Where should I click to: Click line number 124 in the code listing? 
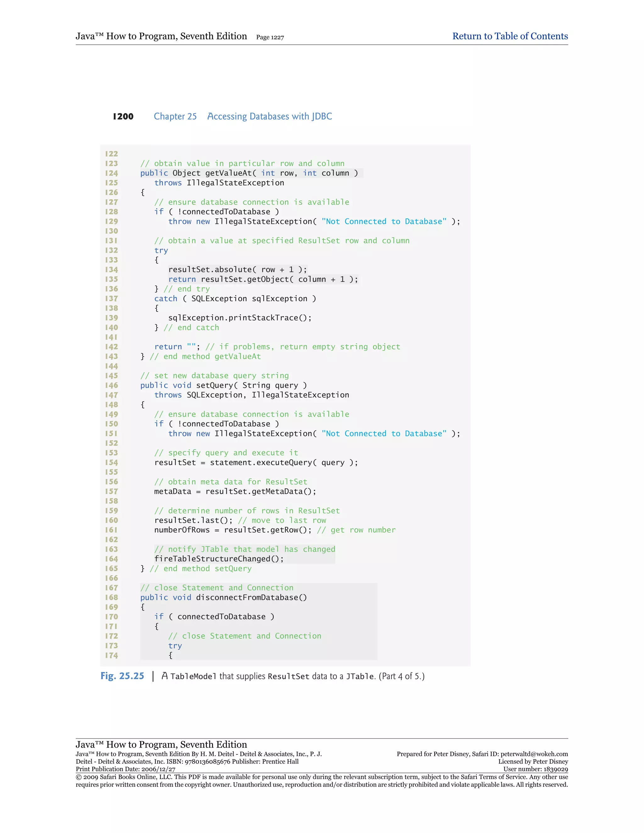click(111, 173)
